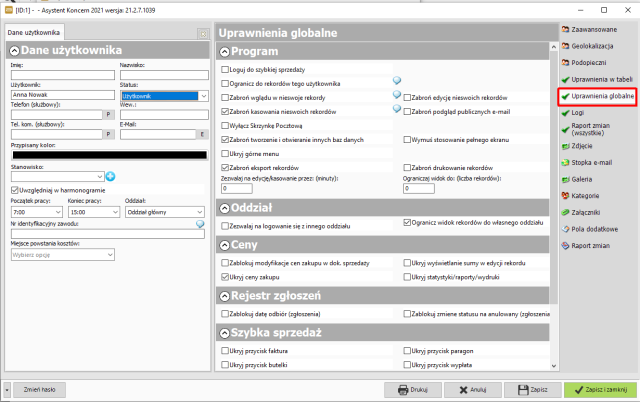The image size is (640, 402).
Task: Collapse the Ceny section
Action: tap(224, 245)
